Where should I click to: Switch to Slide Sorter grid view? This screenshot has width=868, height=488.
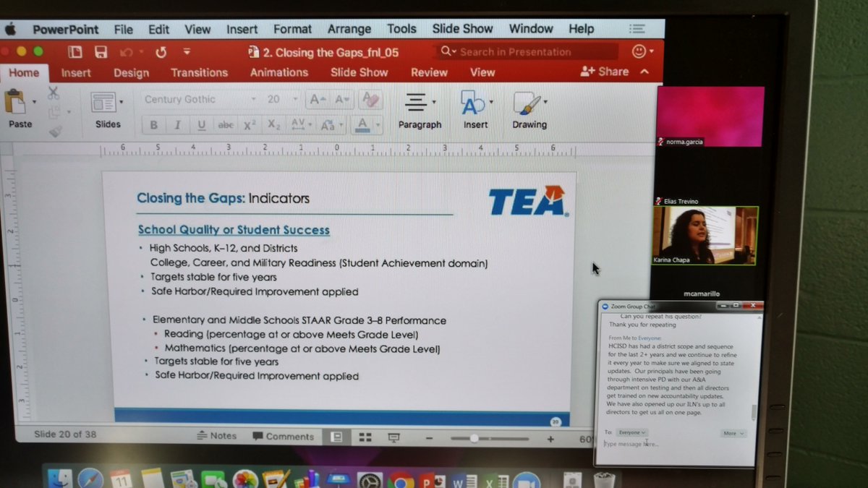click(x=365, y=437)
